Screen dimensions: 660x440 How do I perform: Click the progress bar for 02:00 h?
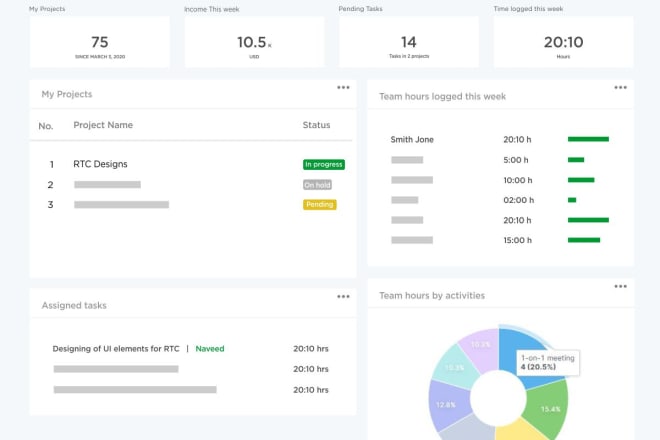(572, 200)
